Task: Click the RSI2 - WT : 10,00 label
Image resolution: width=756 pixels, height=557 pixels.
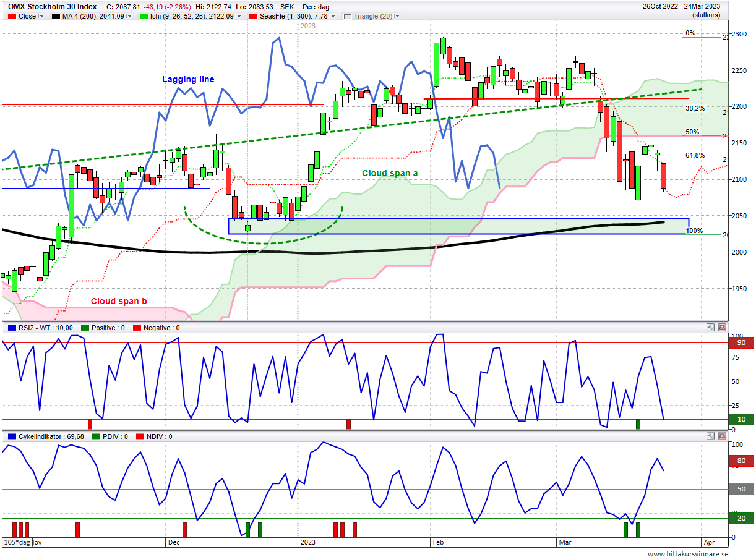Action: coord(46,328)
